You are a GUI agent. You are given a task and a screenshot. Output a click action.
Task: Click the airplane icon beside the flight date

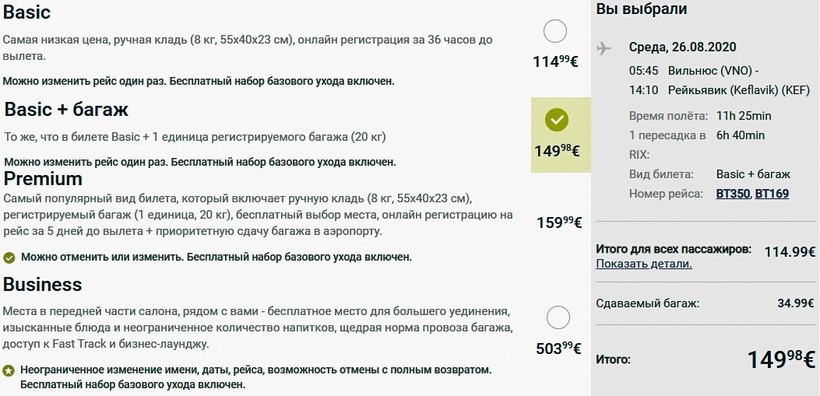[x=603, y=49]
